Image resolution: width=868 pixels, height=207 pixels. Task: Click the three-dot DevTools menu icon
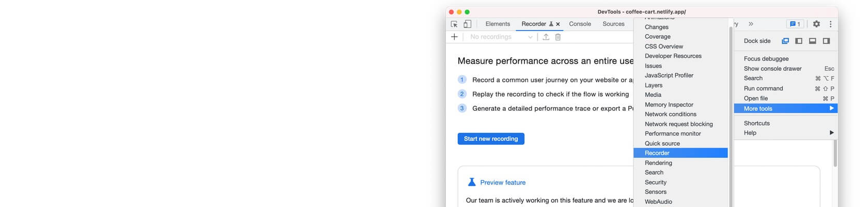(830, 24)
